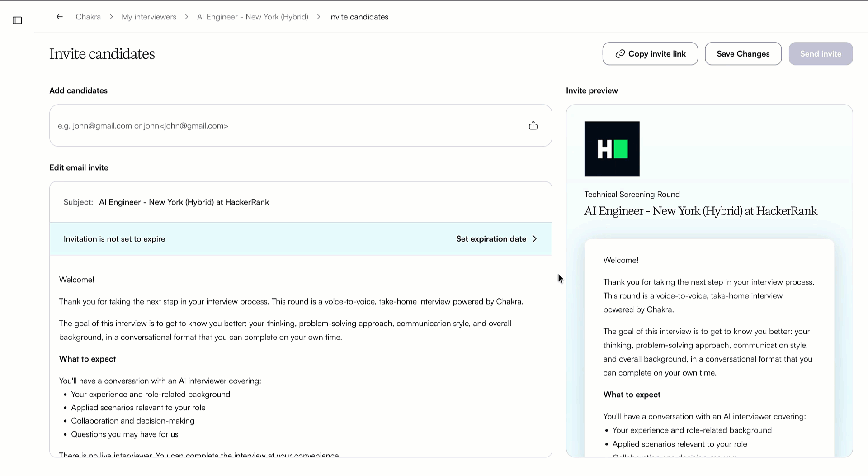Click the 'Technical Screening Round' preview text

(632, 194)
